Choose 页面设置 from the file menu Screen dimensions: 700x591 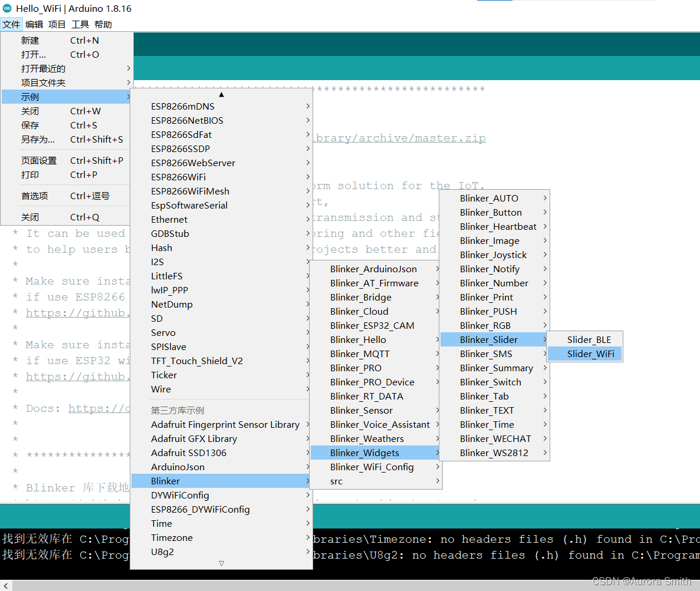pyautogui.click(x=66, y=161)
